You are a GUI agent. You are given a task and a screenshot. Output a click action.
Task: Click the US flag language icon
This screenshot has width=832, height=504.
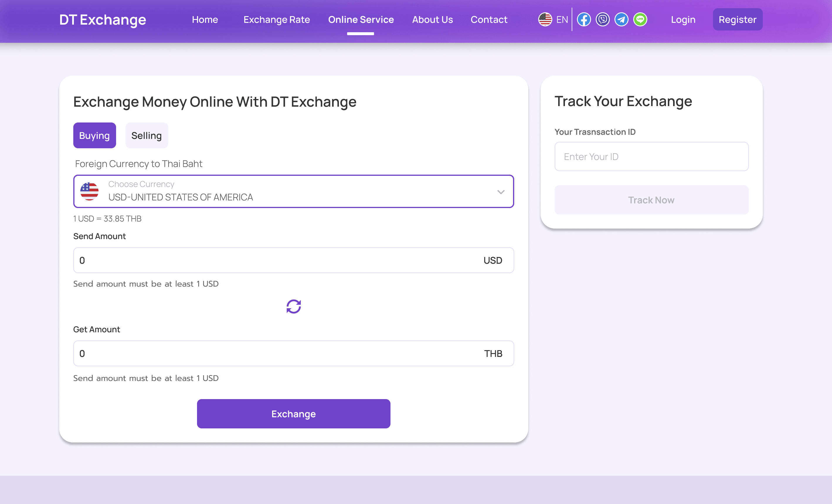click(x=545, y=20)
